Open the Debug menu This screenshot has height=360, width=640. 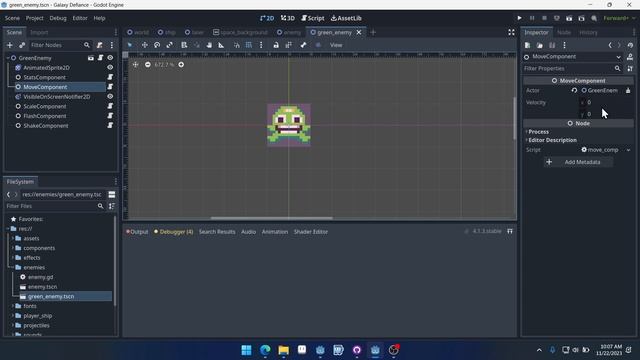(58, 18)
